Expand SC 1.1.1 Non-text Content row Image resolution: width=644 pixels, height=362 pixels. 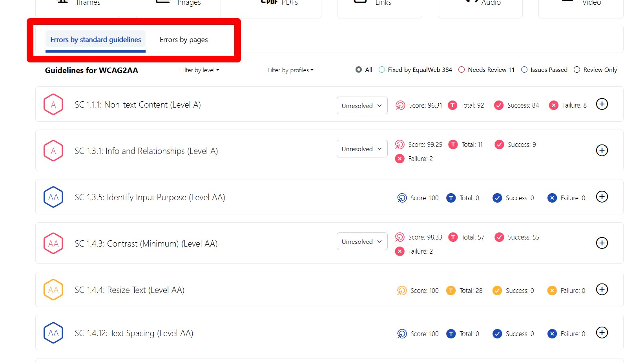point(602,104)
